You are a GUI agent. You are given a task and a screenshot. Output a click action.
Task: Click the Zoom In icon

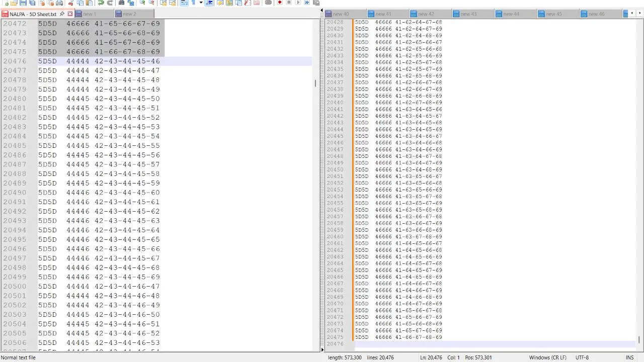point(142,3)
